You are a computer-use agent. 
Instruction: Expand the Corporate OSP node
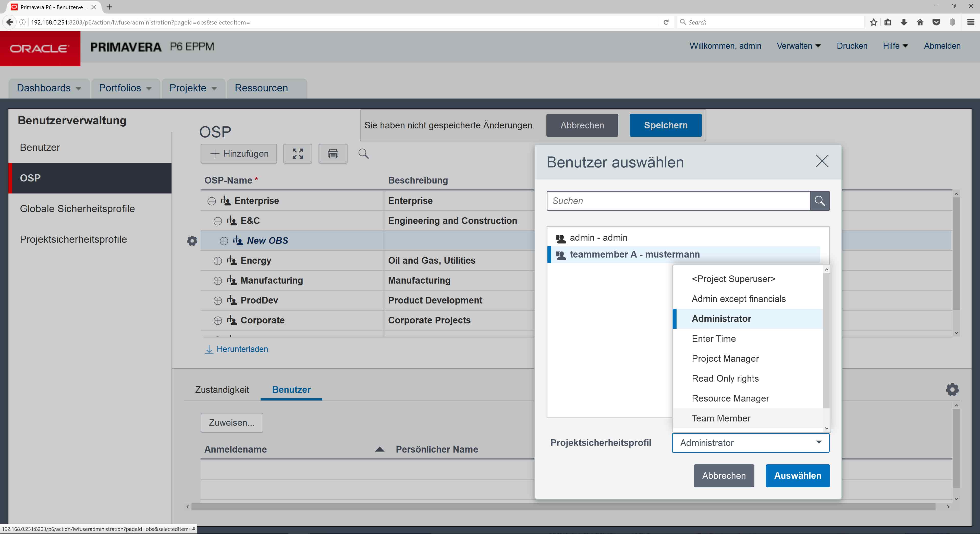[218, 321]
